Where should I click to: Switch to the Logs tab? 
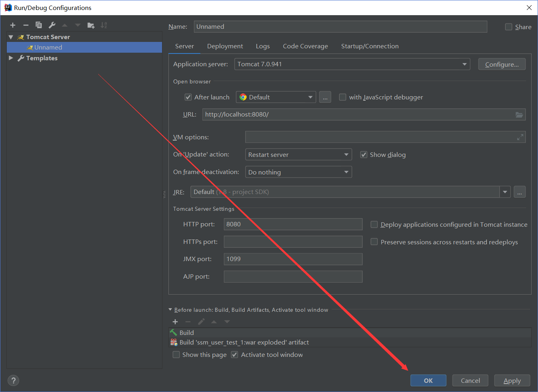click(x=263, y=46)
